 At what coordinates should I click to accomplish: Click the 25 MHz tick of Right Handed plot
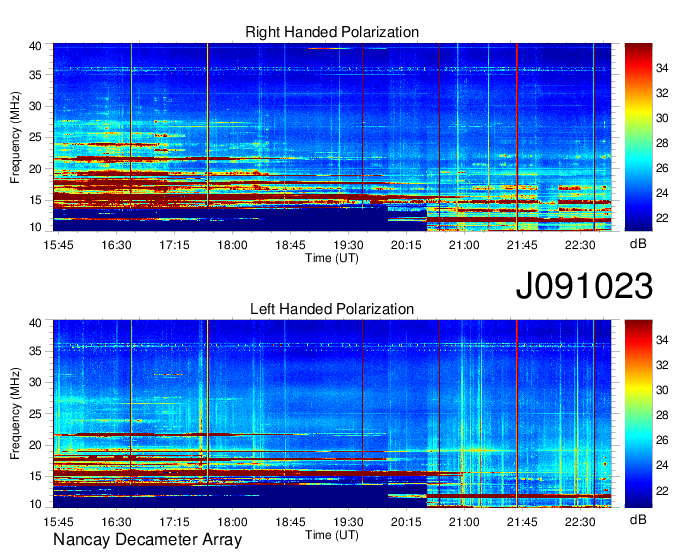(x=35, y=137)
